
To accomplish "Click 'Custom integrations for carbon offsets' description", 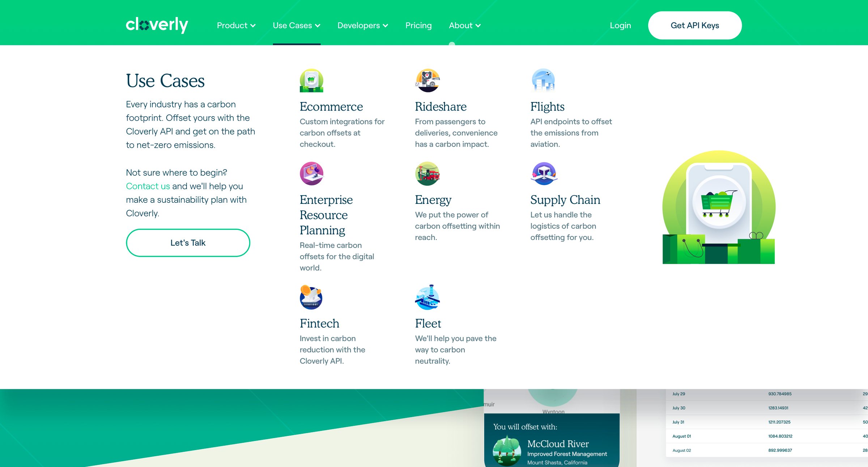I will pos(342,133).
